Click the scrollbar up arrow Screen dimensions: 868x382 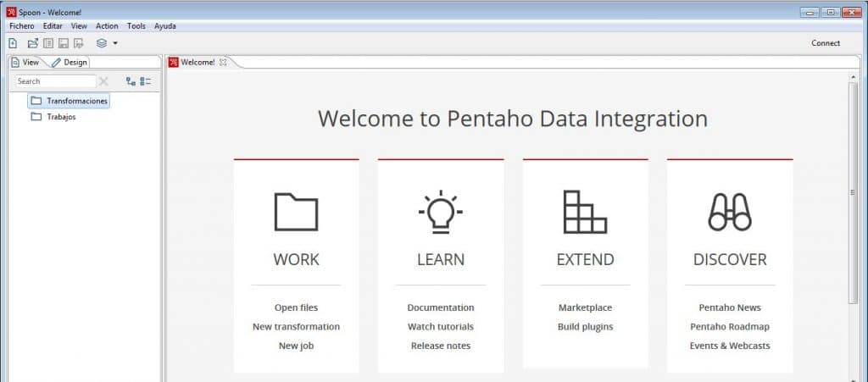coord(853,76)
